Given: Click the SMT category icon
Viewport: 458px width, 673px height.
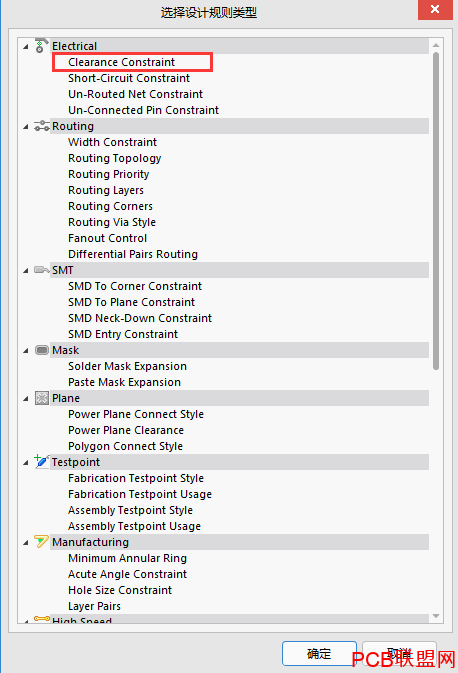Looking at the screenshot, I should coord(42,270).
